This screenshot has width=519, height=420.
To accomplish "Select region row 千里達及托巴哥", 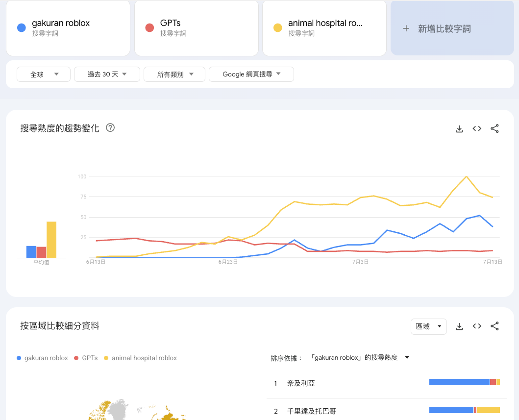I will (x=387, y=411).
